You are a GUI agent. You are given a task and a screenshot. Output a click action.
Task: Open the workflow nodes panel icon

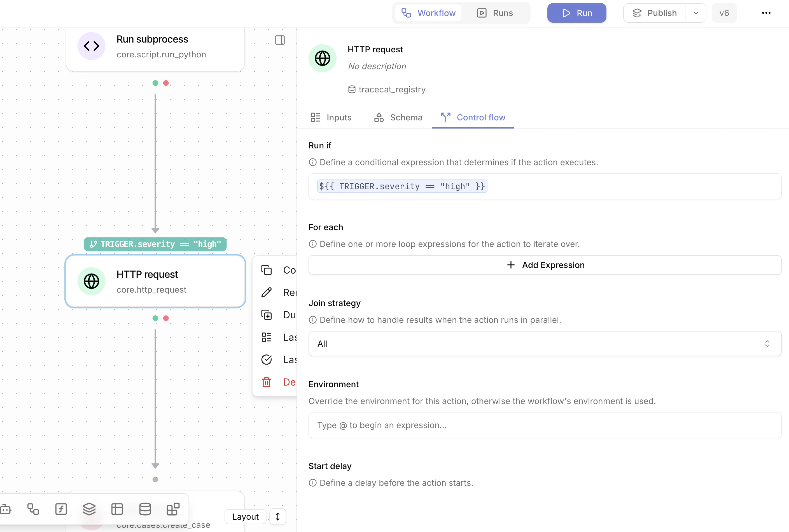point(33,509)
